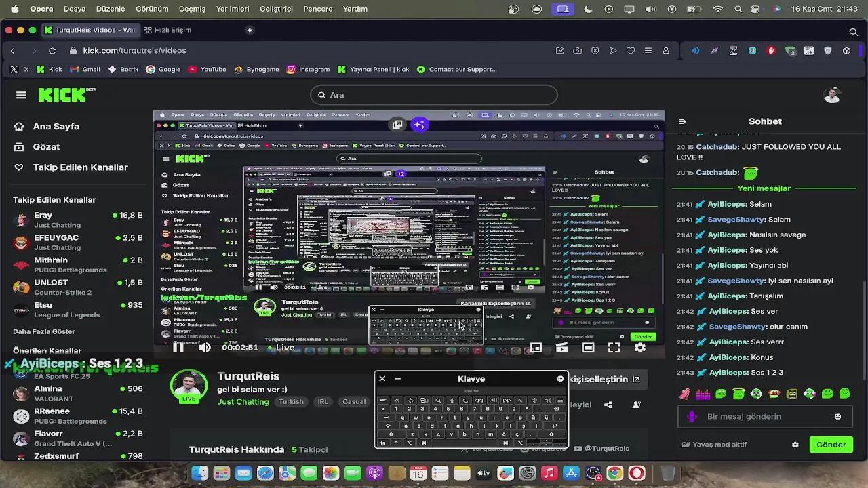Go back in browser history
This screenshot has width=868, height=488.
pyautogui.click(x=12, y=50)
